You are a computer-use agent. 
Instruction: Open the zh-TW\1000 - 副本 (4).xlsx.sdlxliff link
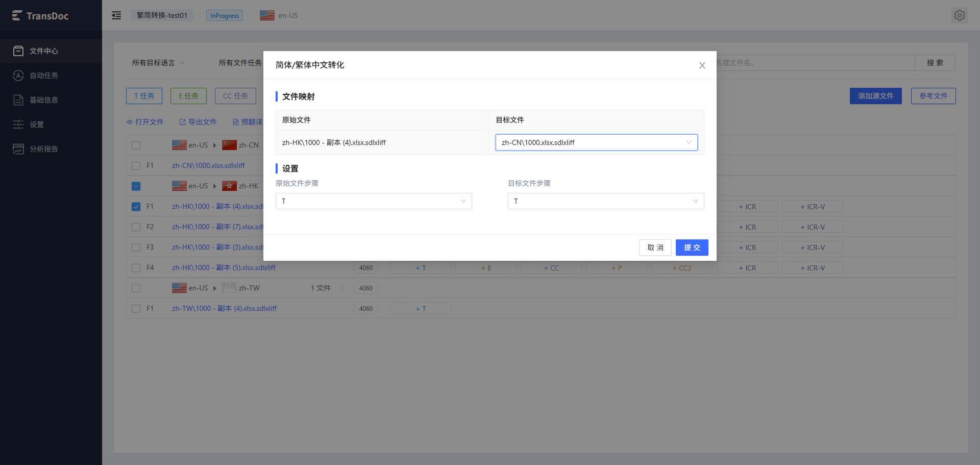click(224, 309)
